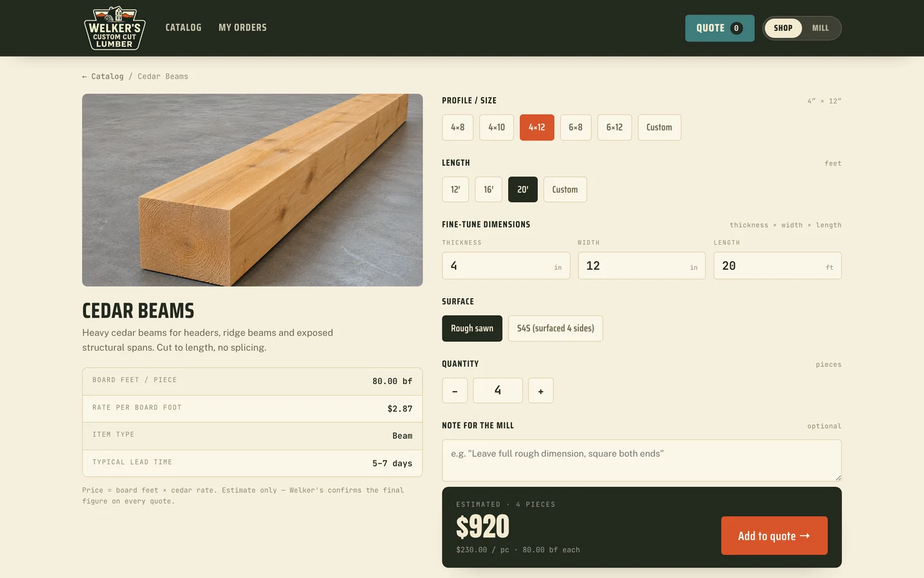
Task: Open the Catalog nav item
Action: coord(184,28)
